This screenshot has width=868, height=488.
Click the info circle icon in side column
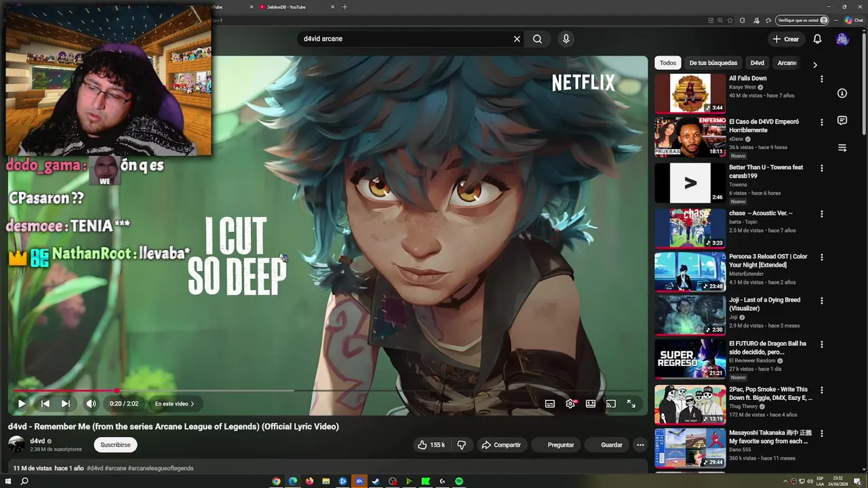click(842, 94)
